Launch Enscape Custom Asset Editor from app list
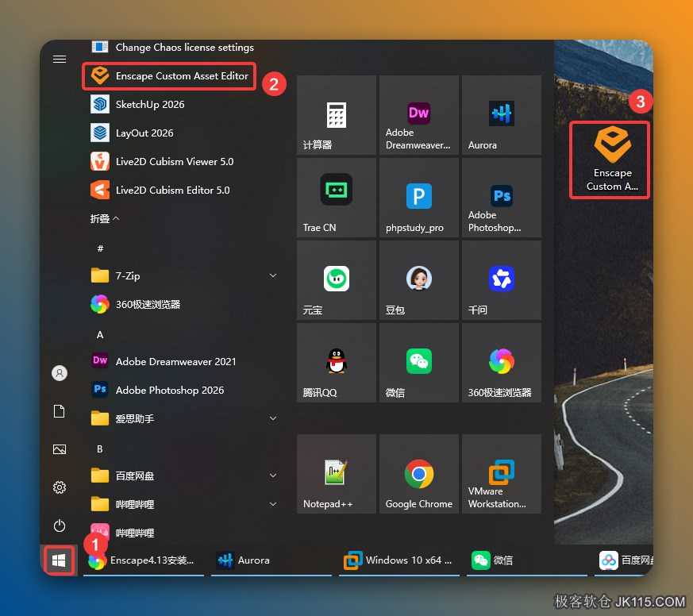The image size is (693, 616). point(169,76)
